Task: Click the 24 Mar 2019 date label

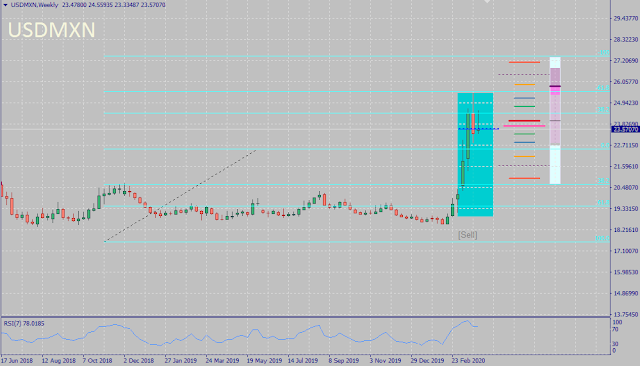Action: pos(222,361)
